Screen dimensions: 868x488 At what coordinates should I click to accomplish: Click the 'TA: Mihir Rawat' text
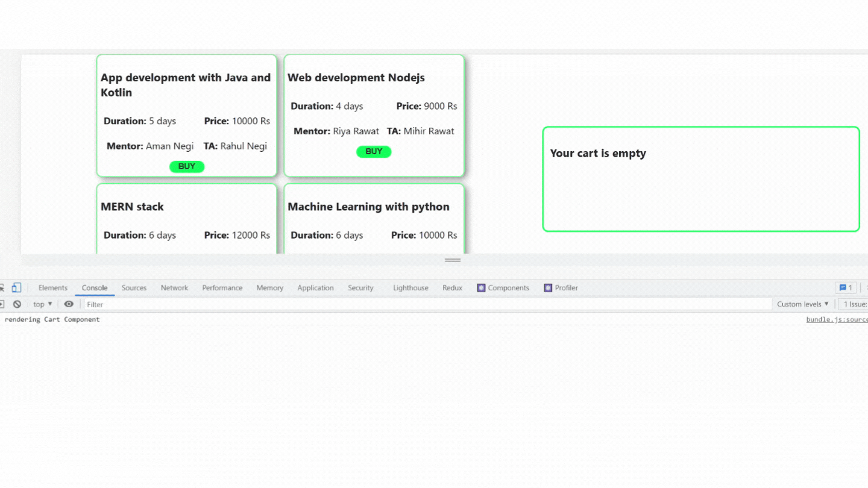coord(421,131)
